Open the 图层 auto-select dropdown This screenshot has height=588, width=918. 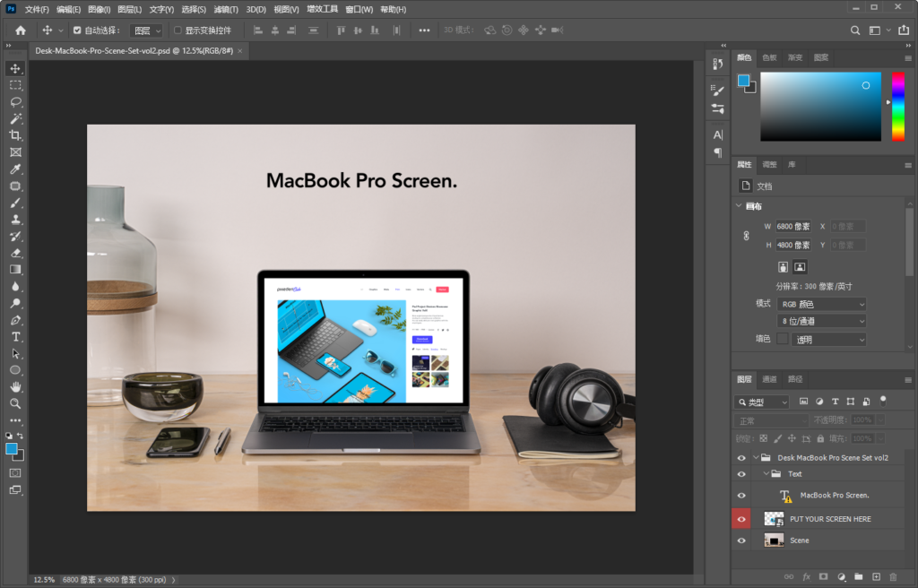click(147, 30)
